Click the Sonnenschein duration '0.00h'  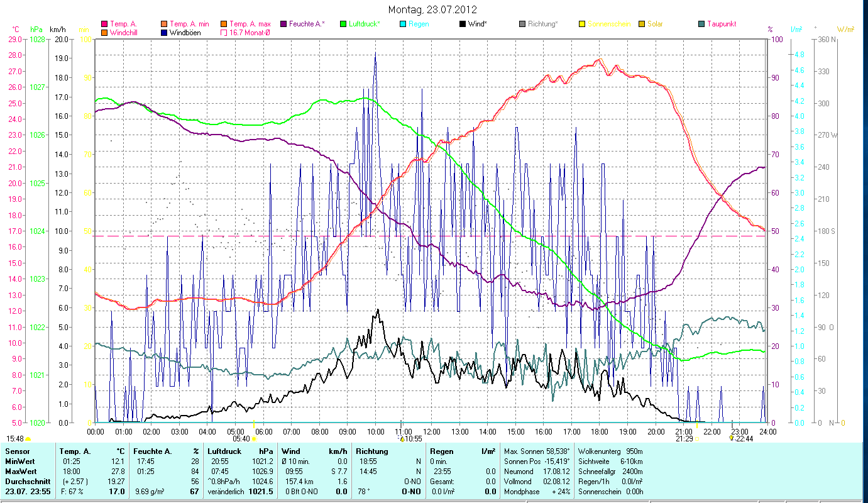634,492
